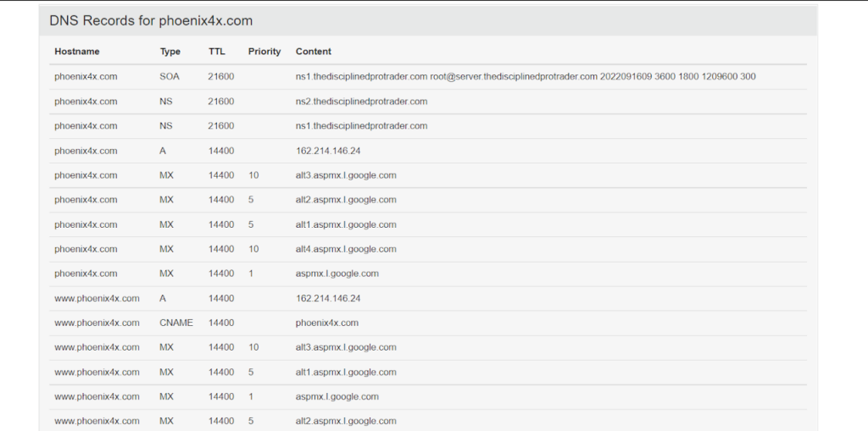Click the Type column header
Viewport: 868px width, 431px height.
(170, 52)
